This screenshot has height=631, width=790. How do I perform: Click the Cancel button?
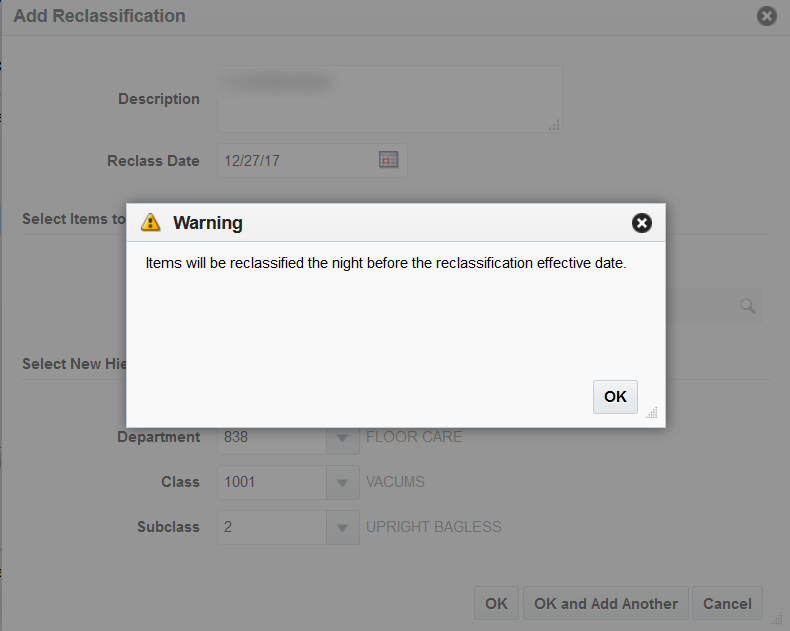pos(727,603)
